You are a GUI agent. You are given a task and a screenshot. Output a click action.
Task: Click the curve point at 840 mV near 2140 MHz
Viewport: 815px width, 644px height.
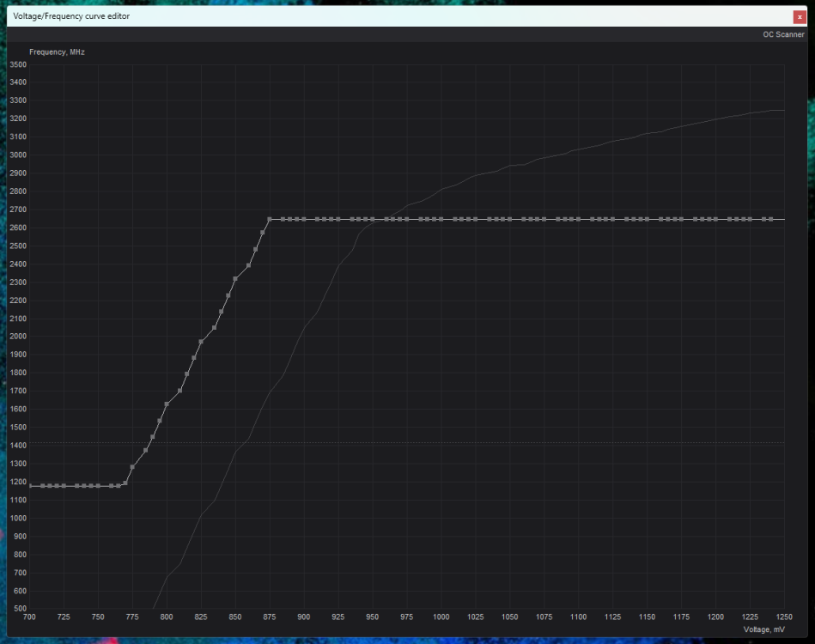[221, 312]
